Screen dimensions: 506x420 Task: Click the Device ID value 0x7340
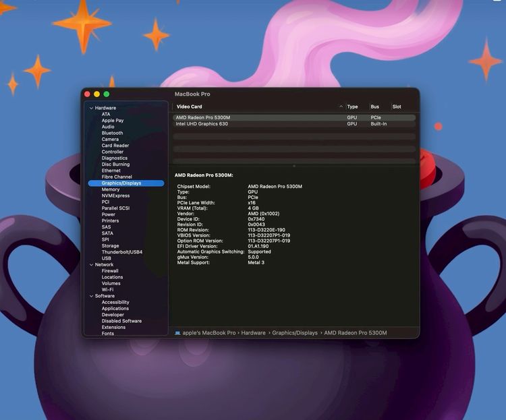(256, 219)
